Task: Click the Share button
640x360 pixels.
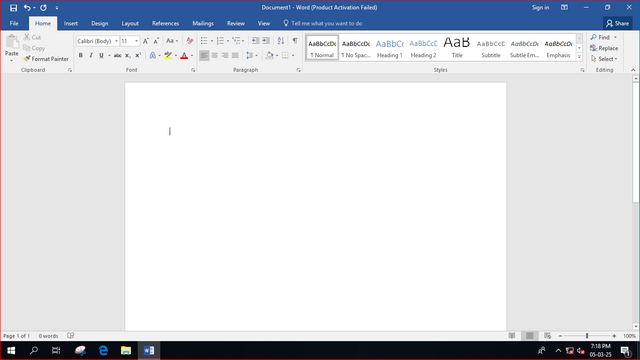Action: (x=617, y=23)
